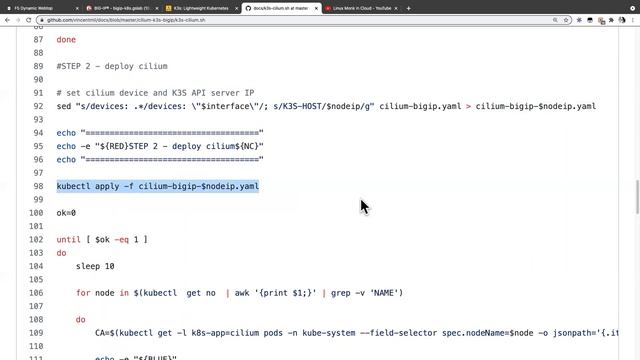Image resolution: width=640 pixels, height=360 pixels.
Task: Switch to the K3s Lightweight Kubernetes tab
Action: pos(202,8)
